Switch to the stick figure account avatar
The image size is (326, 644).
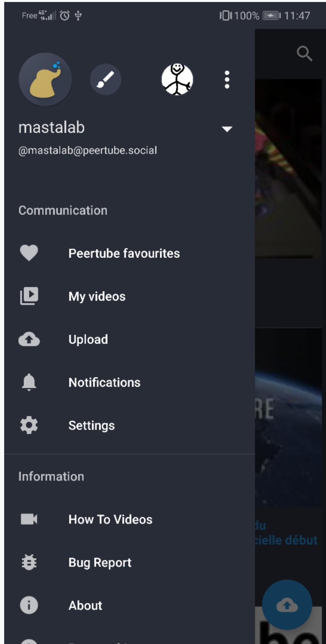(x=177, y=79)
